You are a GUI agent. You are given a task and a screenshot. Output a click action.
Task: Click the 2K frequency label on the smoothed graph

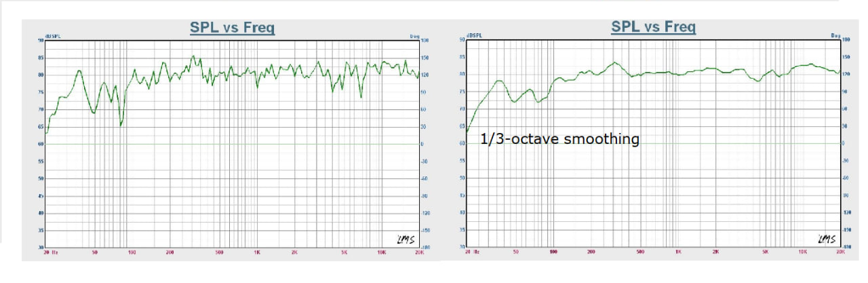click(715, 251)
